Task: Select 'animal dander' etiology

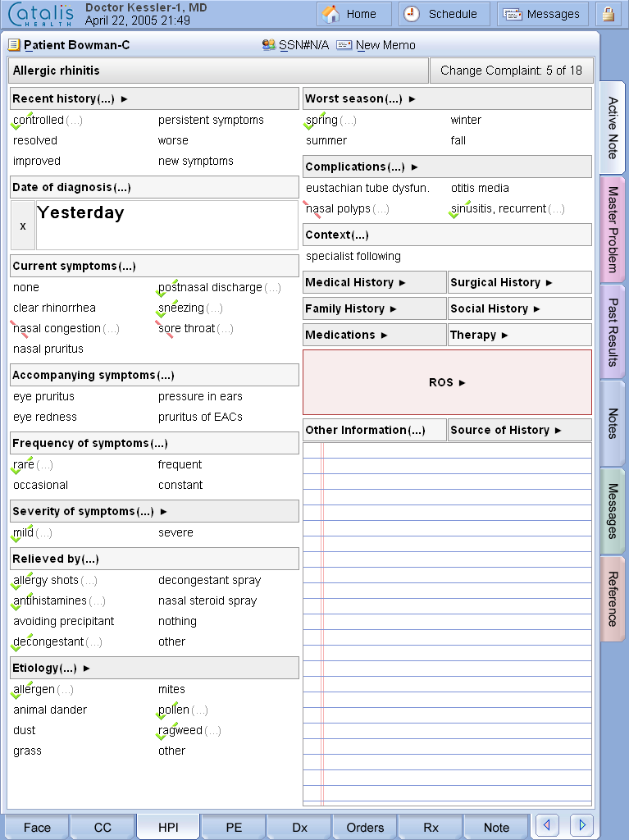Action: 50,710
